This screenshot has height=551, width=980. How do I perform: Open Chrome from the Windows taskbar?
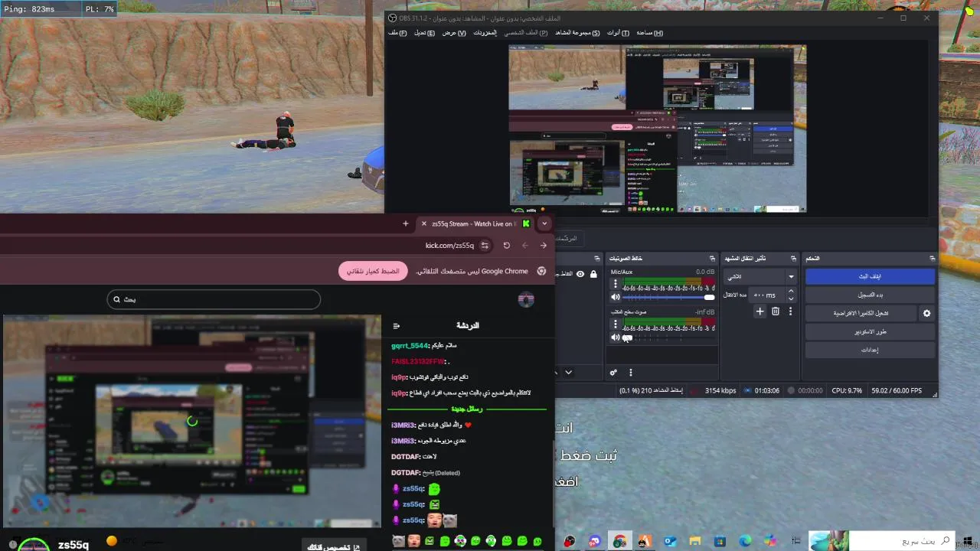(619, 541)
